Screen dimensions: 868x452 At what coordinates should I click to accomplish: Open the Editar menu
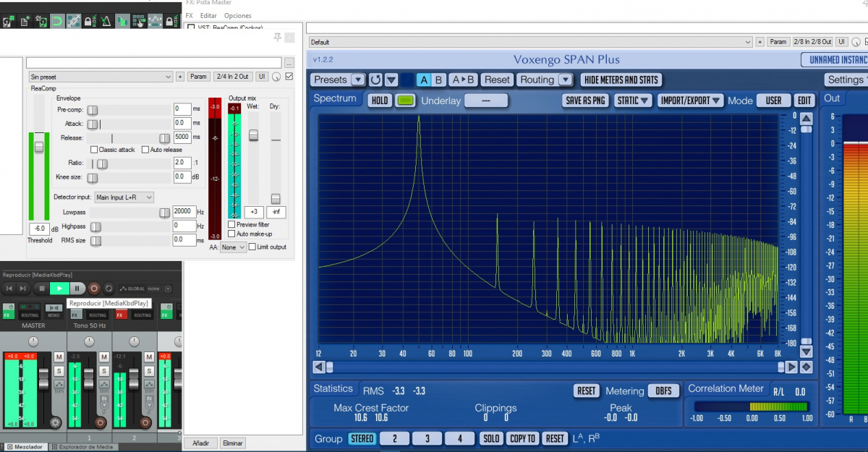click(208, 15)
